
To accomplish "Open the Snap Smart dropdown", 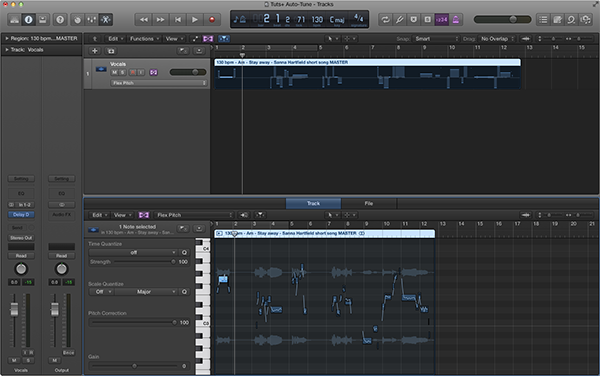I will click(x=436, y=39).
